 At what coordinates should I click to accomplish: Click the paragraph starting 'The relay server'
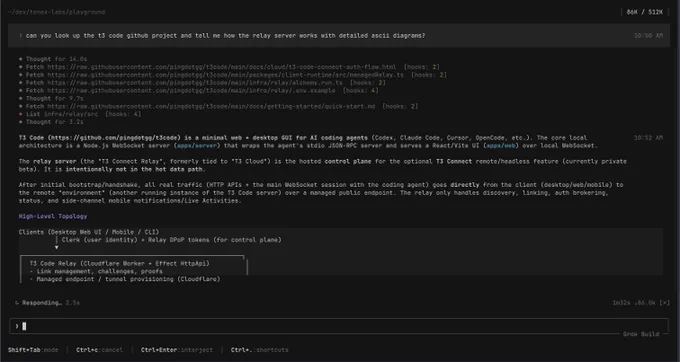pyautogui.click(x=323, y=165)
